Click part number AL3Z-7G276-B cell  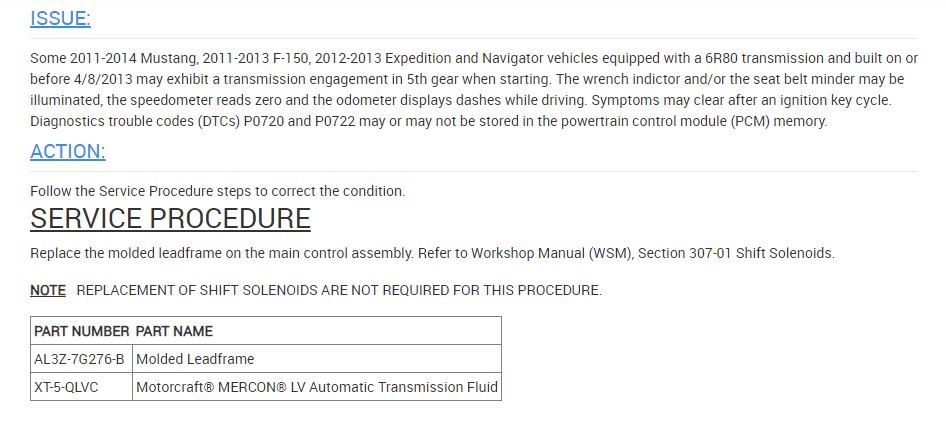pyautogui.click(x=80, y=359)
